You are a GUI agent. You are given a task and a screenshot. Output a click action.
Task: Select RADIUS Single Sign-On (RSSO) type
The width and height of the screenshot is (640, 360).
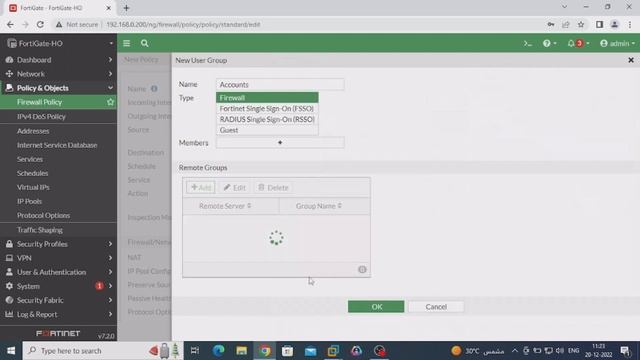coord(267,119)
